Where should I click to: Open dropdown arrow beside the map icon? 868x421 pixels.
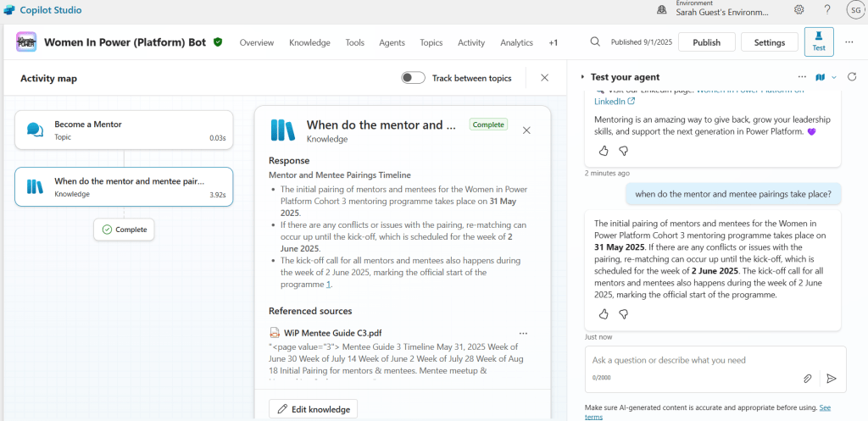[834, 77]
